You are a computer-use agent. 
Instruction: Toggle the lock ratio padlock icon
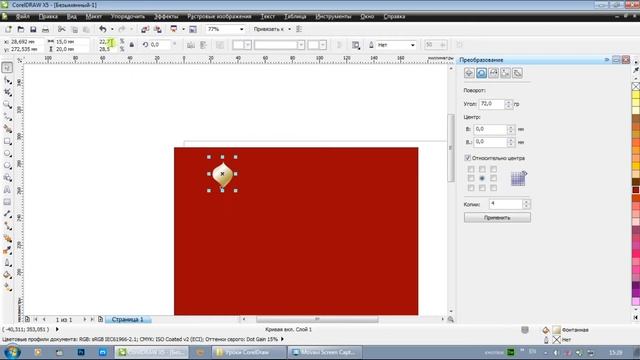click(132, 45)
